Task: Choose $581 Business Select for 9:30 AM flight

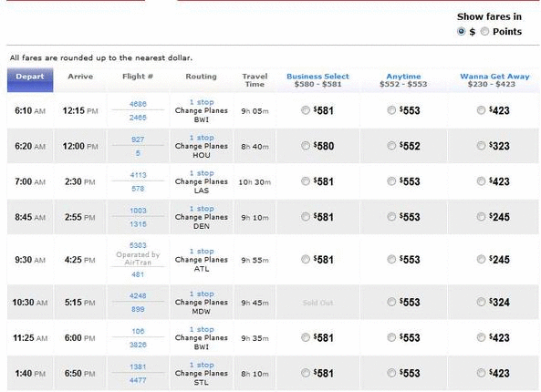Action: (306, 259)
